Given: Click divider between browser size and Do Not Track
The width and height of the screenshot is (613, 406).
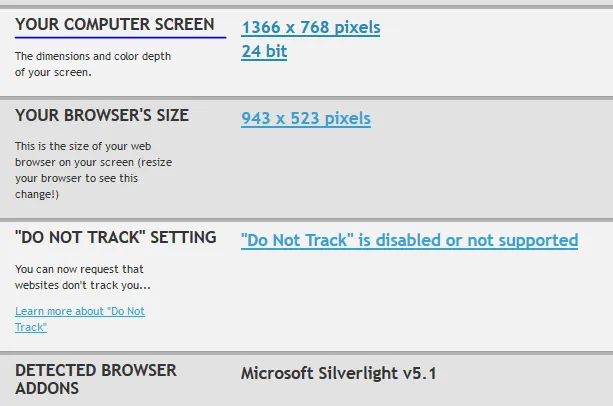Looking at the screenshot, I should click(x=306, y=220).
